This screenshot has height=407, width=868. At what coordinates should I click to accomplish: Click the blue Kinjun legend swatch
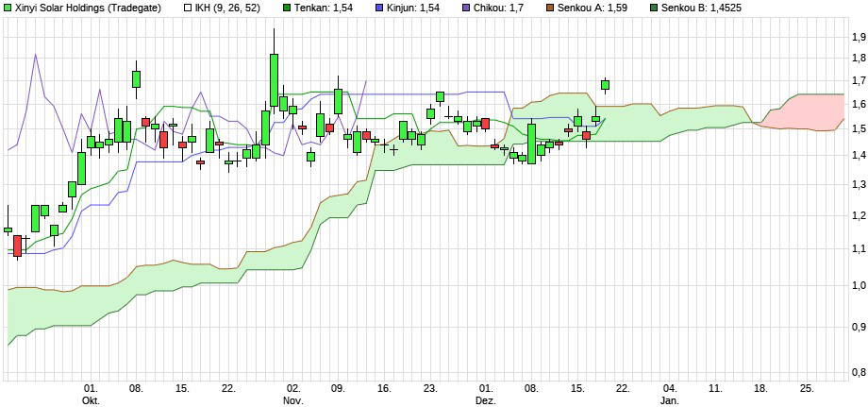point(380,8)
